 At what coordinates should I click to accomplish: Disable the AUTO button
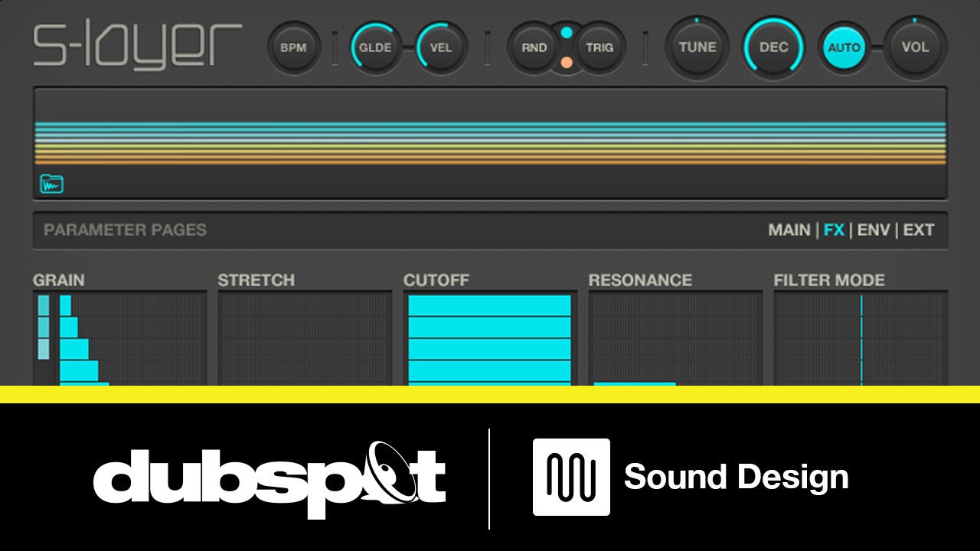tap(844, 47)
